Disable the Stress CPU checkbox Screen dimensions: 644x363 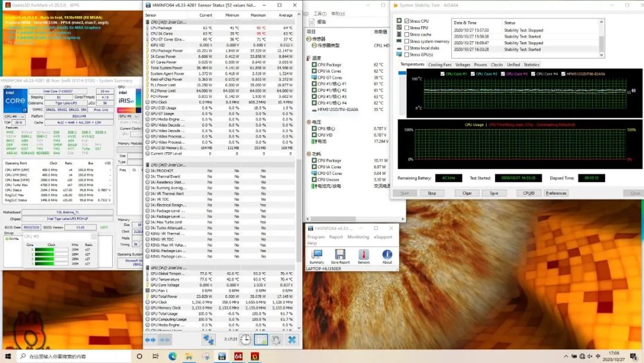point(407,21)
